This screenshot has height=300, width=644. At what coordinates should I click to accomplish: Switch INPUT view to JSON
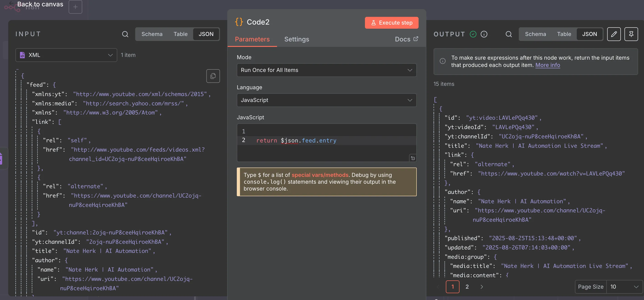[x=206, y=34]
